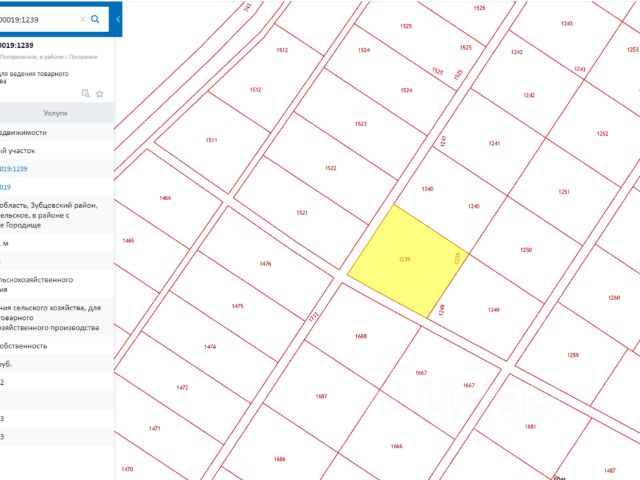Open the Услуги tab

click(56, 113)
